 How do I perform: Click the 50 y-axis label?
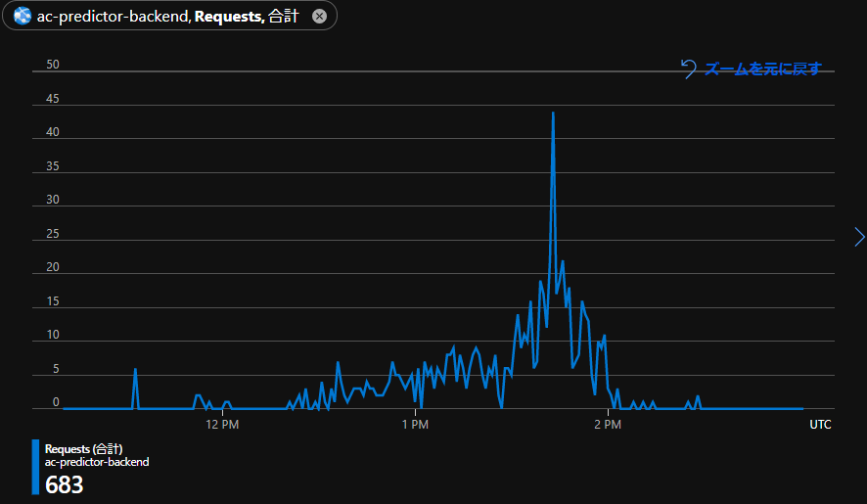pyautogui.click(x=53, y=65)
